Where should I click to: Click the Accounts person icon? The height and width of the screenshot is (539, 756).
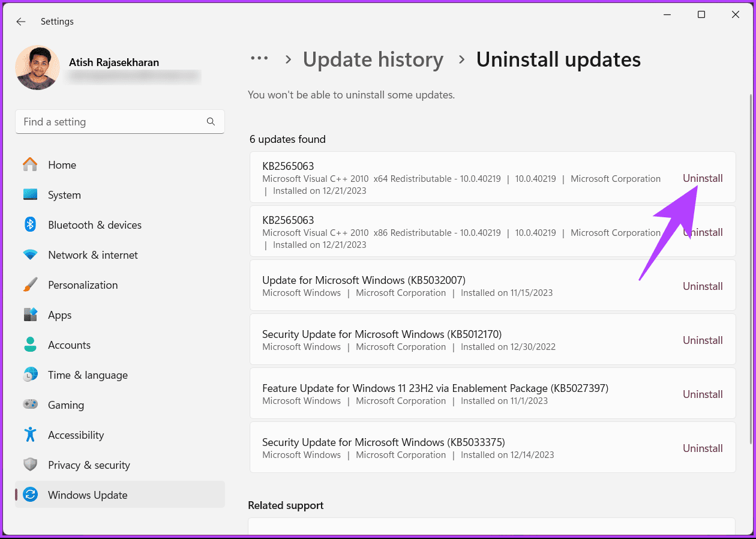pos(30,345)
